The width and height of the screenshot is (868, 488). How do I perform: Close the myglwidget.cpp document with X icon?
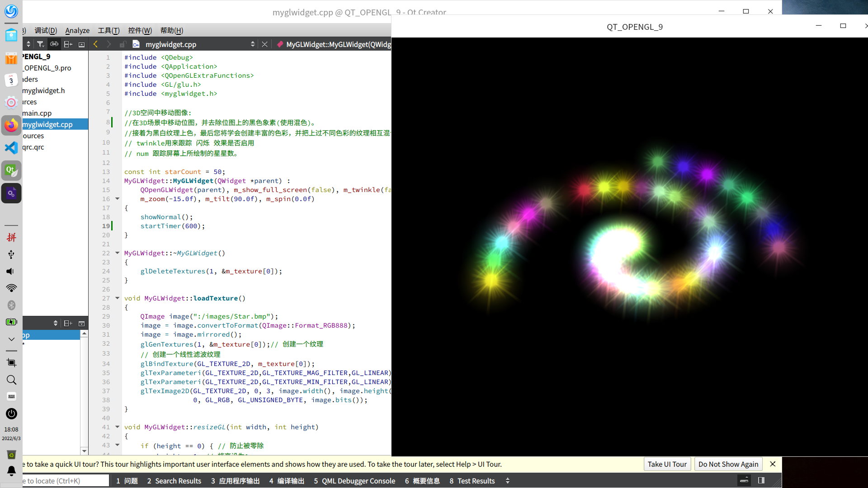click(x=264, y=44)
